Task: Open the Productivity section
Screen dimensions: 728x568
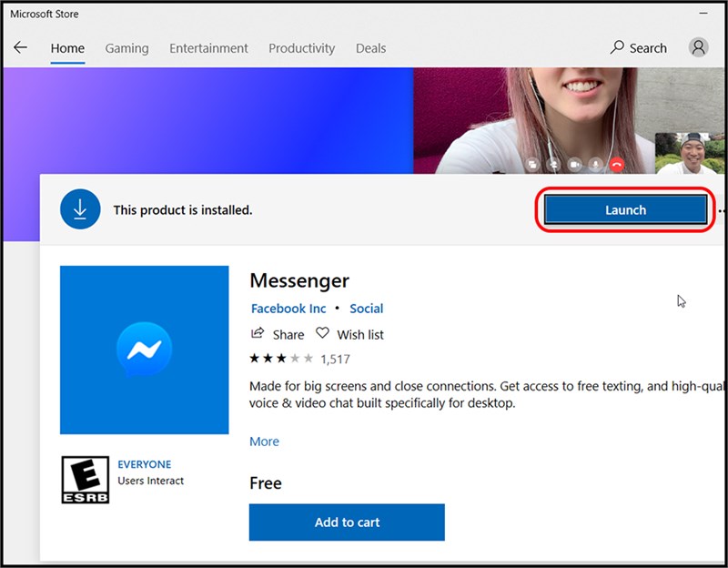Action: [302, 48]
